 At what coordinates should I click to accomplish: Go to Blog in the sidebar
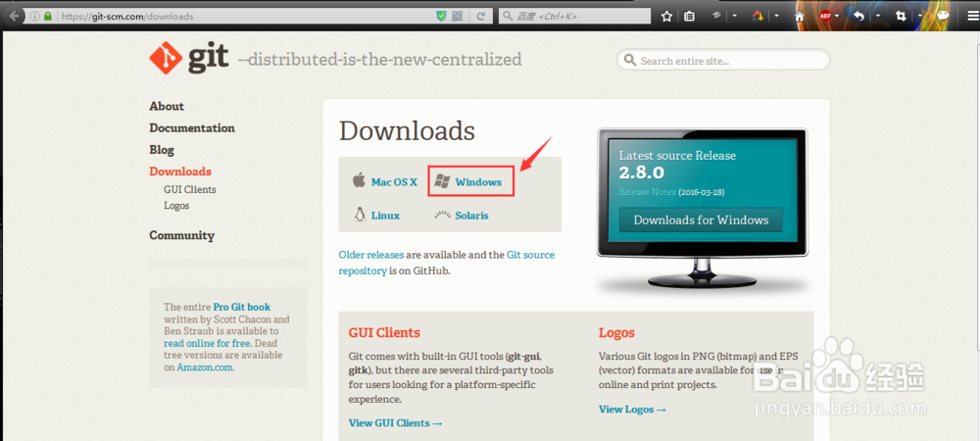[162, 150]
